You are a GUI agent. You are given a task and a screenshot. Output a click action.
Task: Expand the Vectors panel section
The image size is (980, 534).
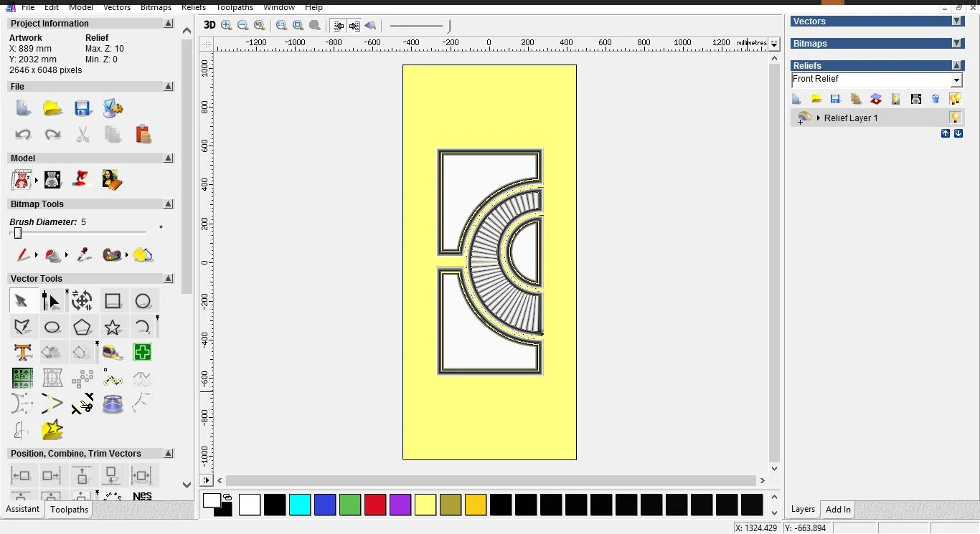point(957,22)
